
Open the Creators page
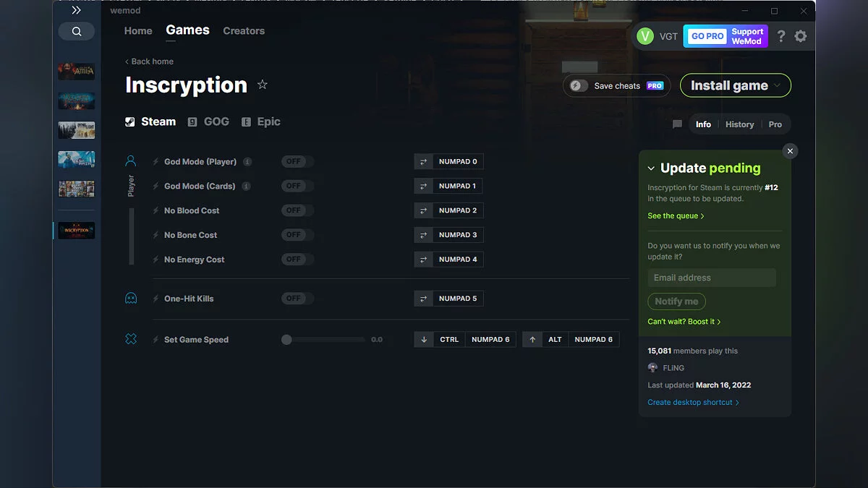click(243, 30)
